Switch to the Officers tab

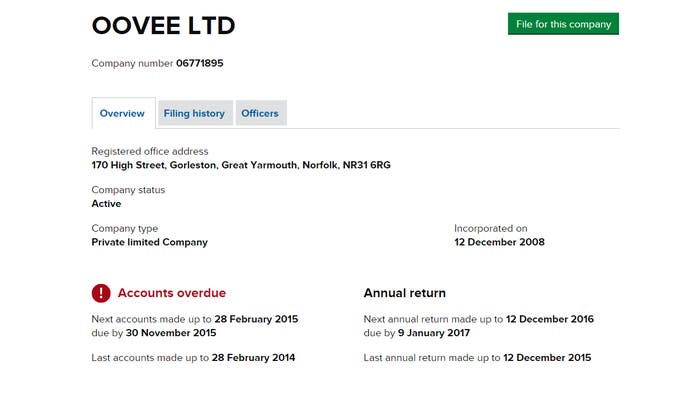261,113
